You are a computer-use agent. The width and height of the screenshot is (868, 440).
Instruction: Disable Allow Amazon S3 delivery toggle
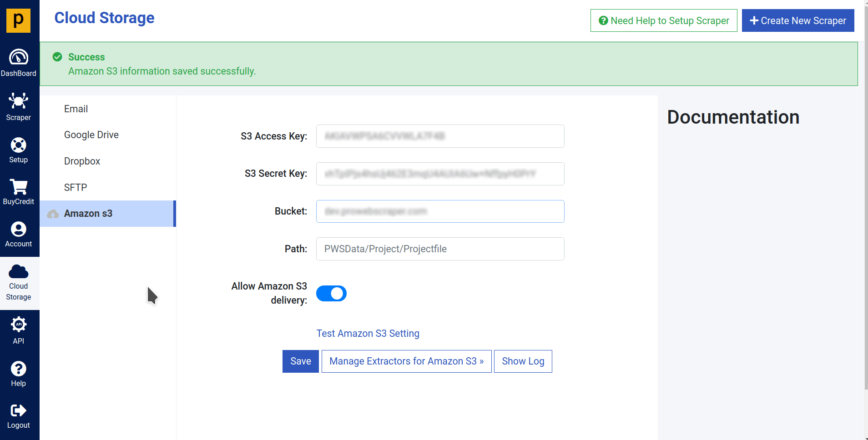pos(331,294)
